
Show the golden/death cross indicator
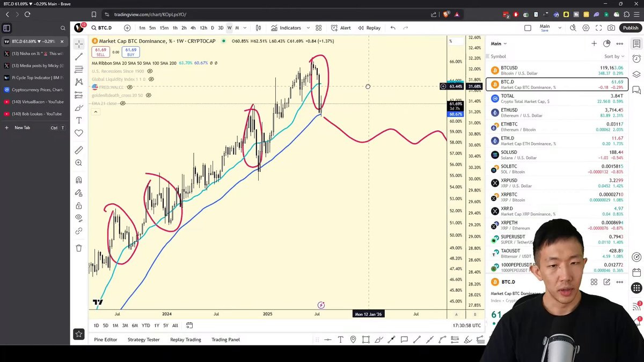pos(149,95)
